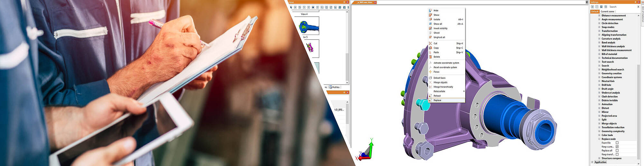Click the Reload icon in context menu

[x=430, y=96]
